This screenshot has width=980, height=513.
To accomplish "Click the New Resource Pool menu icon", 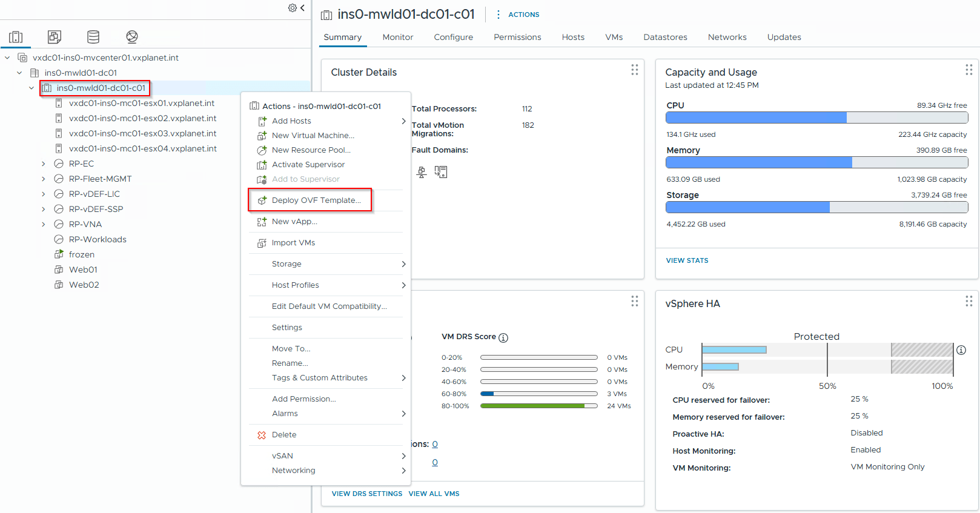I will [x=262, y=150].
